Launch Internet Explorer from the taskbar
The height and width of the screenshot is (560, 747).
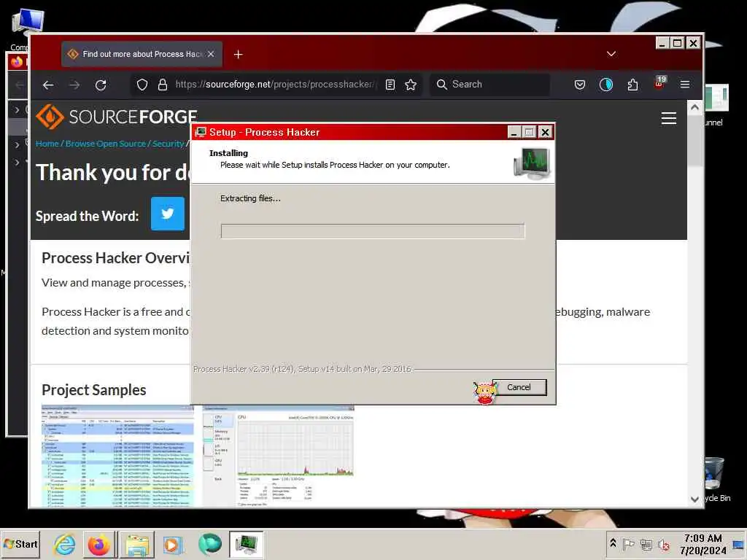[64, 544]
